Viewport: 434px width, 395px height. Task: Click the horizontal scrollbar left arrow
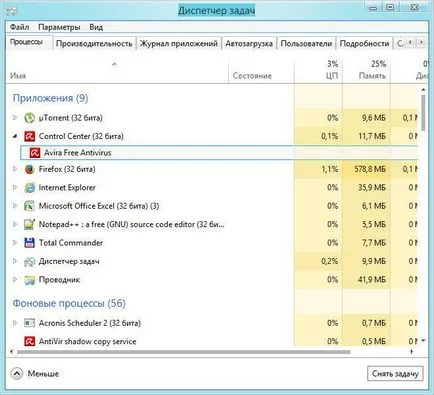pyautogui.click(x=12, y=352)
